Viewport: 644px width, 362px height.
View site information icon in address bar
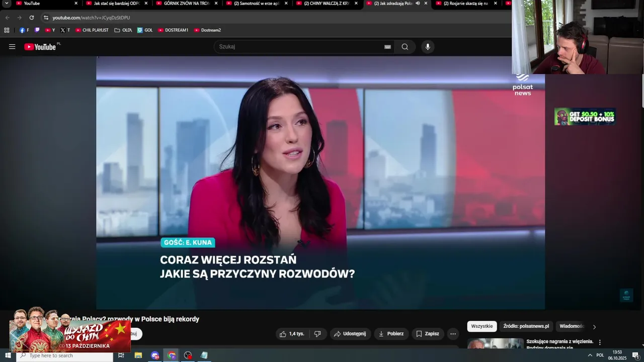[x=46, y=18]
